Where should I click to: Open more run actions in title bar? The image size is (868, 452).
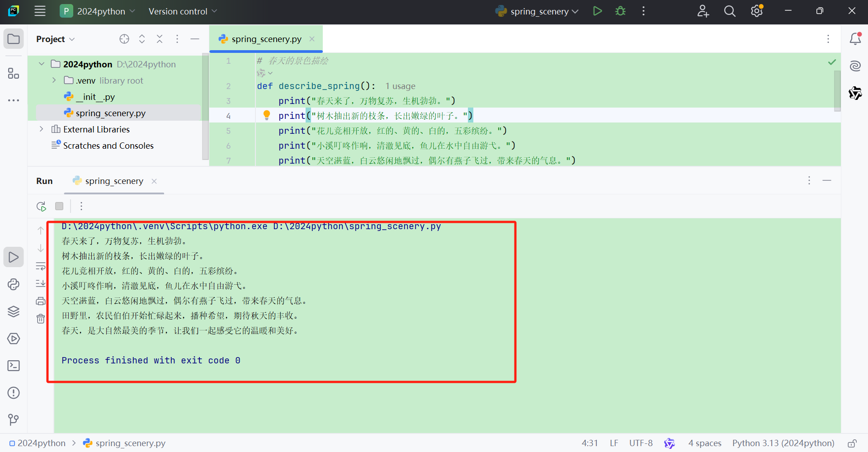pos(643,11)
